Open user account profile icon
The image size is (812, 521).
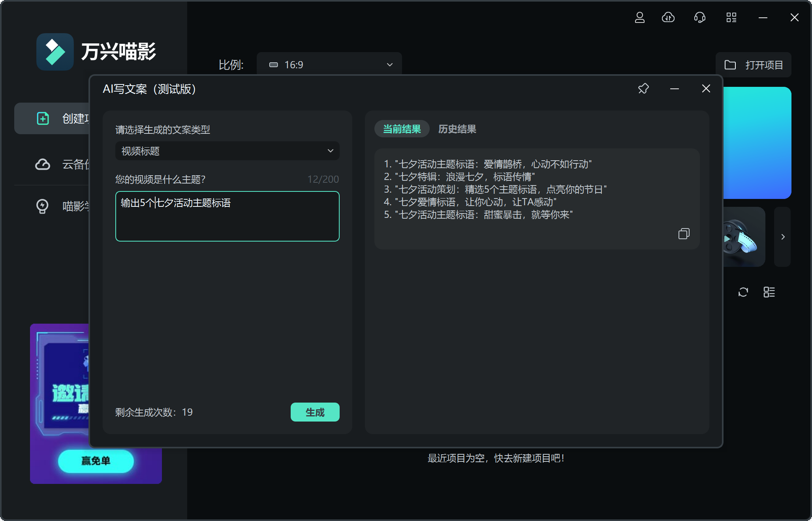pyautogui.click(x=639, y=18)
